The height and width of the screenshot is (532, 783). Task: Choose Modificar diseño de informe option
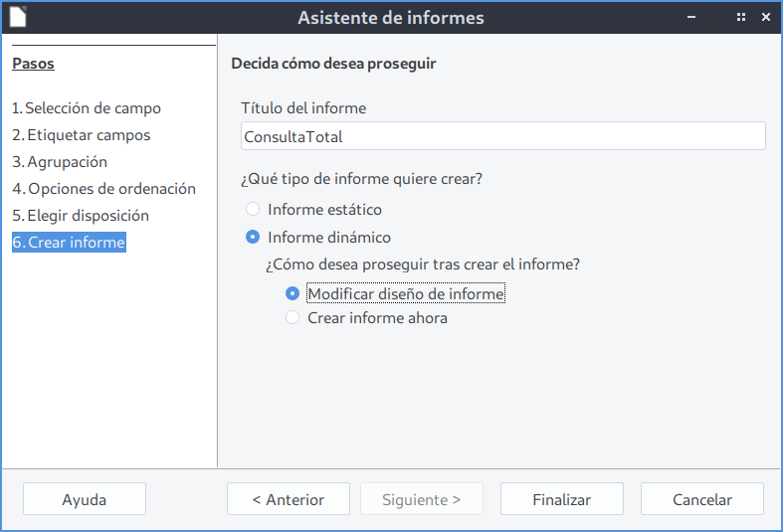[293, 293]
